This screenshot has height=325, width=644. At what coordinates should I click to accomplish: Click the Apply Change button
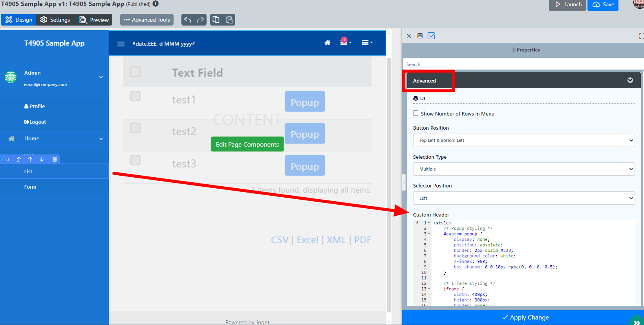[x=525, y=318]
